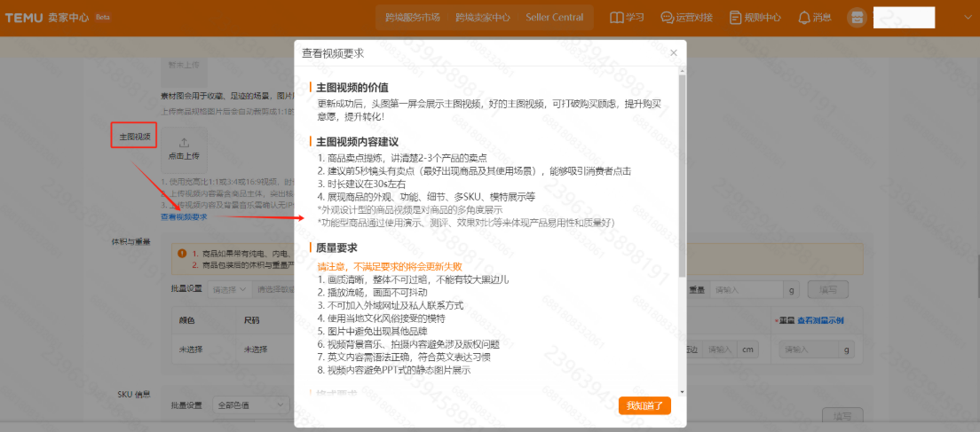Click 质量要求 heading

tap(337, 247)
